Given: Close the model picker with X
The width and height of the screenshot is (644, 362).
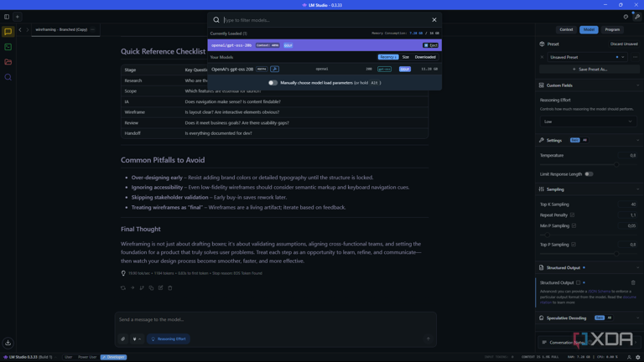Looking at the screenshot, I should 434,20.
